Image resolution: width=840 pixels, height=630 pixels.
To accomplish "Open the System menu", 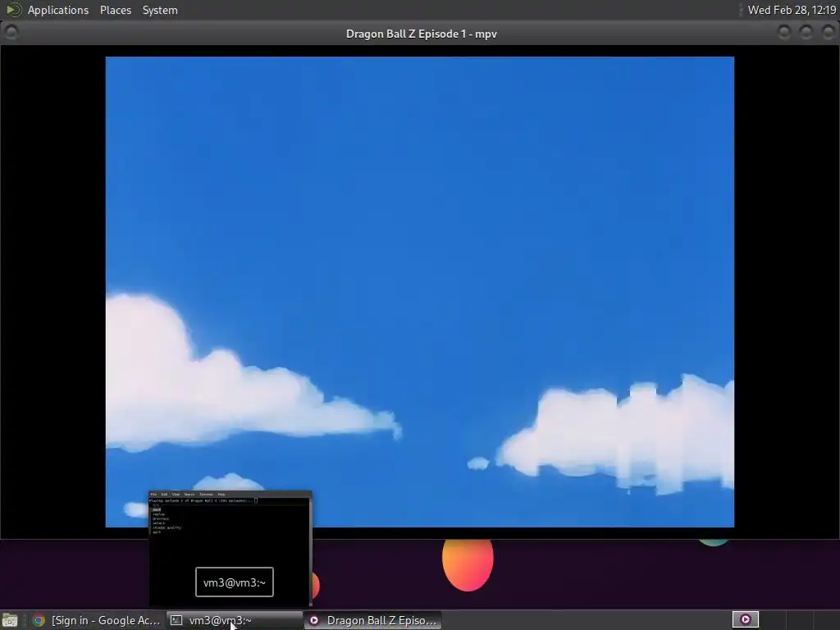I will [x=160, y=10].
